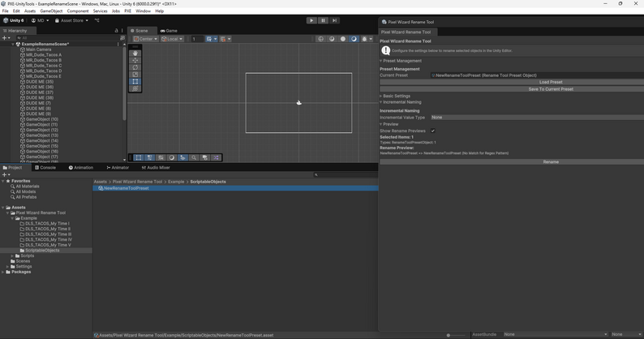Click the Current Preset object field
The width and height of the screenshot is (644, 339).
pyautogui.click(x=537, y=75)
